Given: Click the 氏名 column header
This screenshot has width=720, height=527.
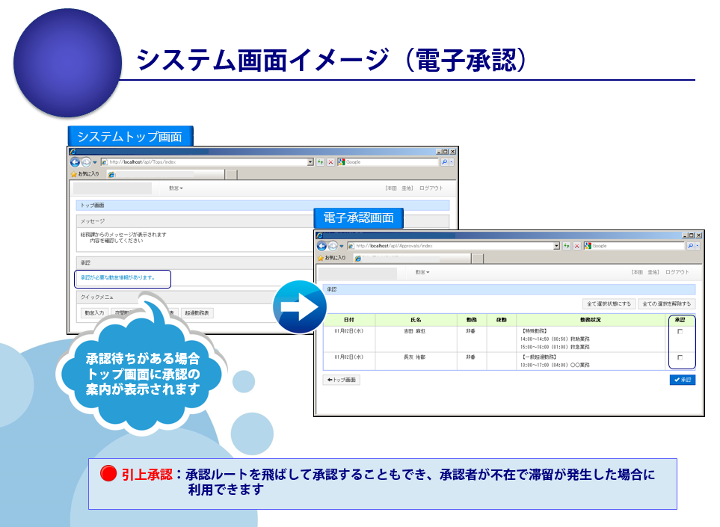Looking at the screenshot, I should [416, 320].
